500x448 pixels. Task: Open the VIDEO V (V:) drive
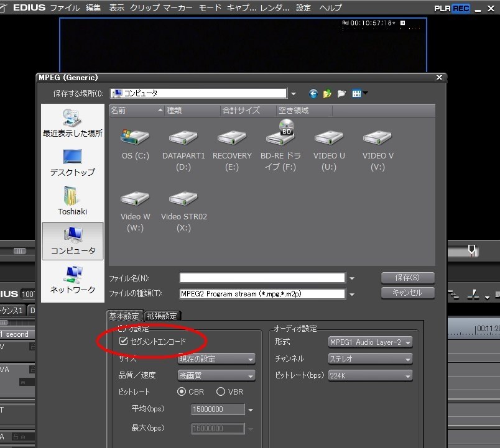tap(377, 149)
